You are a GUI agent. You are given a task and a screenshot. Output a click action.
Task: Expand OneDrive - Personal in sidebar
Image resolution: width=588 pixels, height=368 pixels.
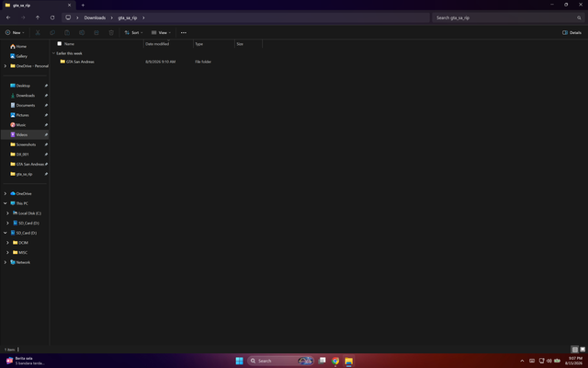pyautogui.click(x=6, y=66)
